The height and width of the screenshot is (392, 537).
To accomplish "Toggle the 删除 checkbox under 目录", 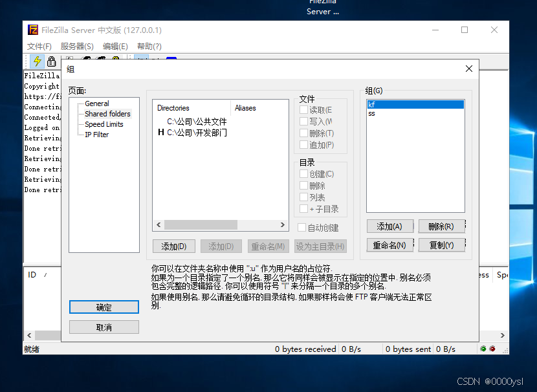I will coord(303,186).
